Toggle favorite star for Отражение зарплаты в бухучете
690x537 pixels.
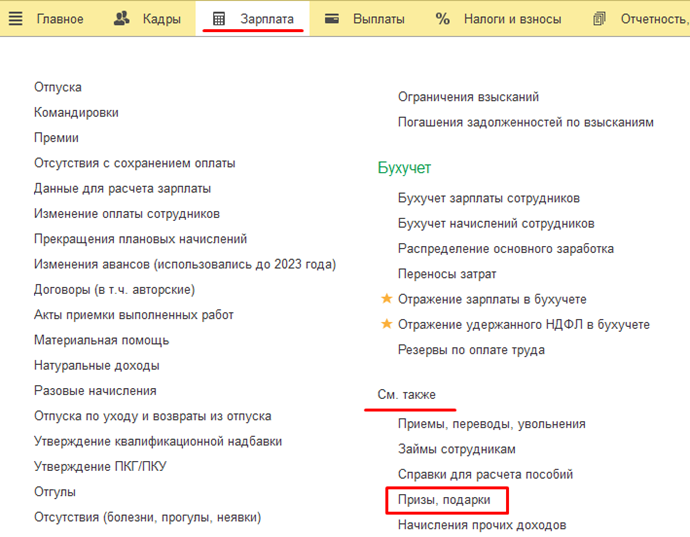386,299
